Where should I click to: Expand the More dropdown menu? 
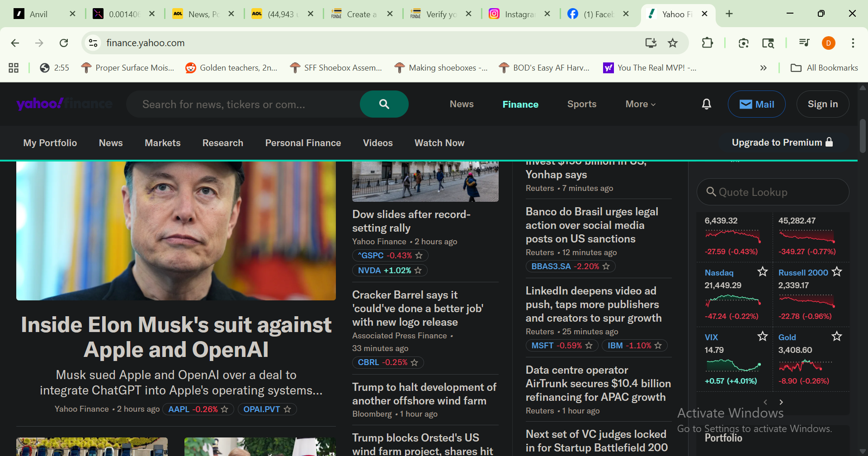point(640,104)
